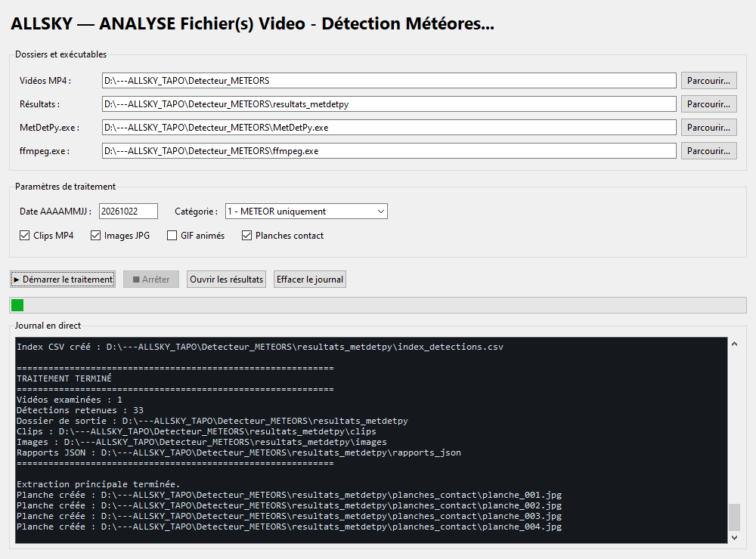This screenshot has width=756, height=559.
Task: Browse for the MetDetPy.exe file
Action: pyautogui.click(x=709, y=128)
